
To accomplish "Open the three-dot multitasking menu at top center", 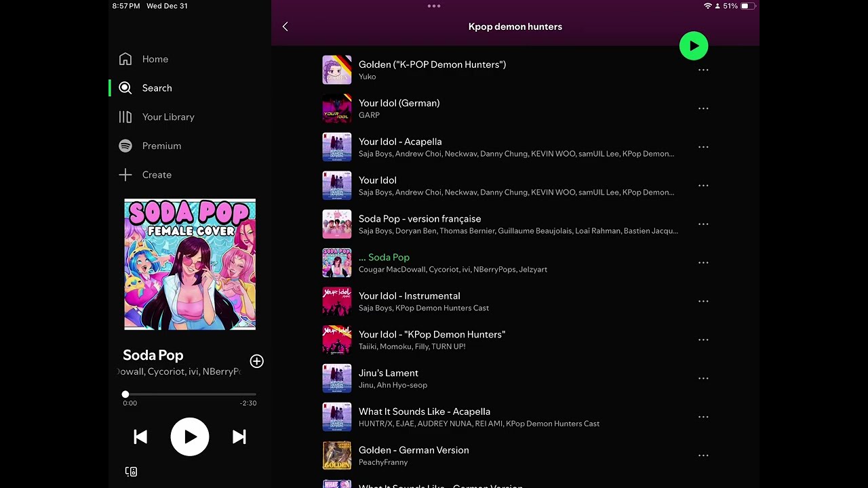I will 434,6.
